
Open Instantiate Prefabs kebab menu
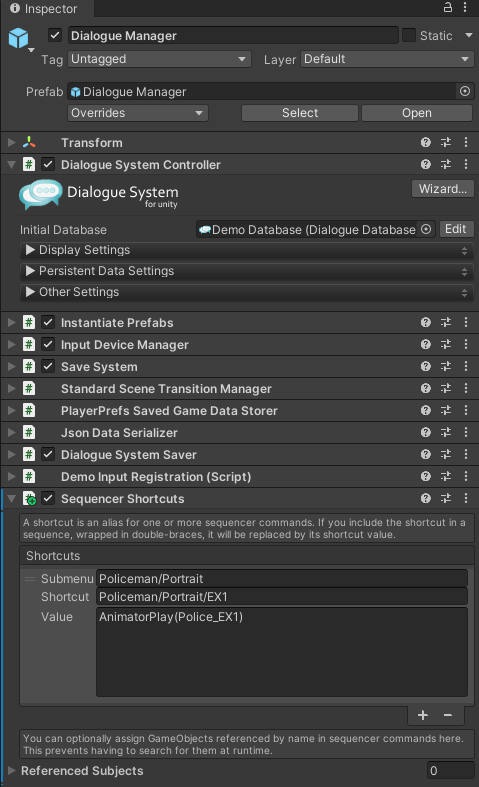coord(466,323)
